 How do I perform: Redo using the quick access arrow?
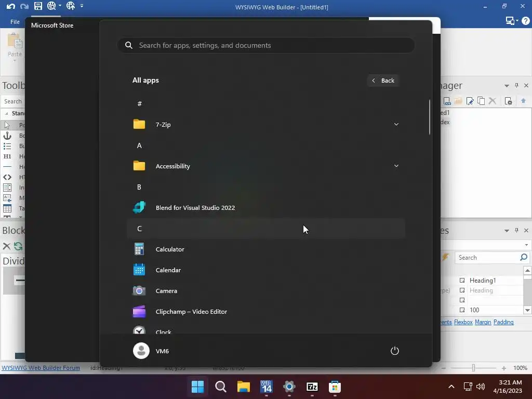click(x=24, y=6)
